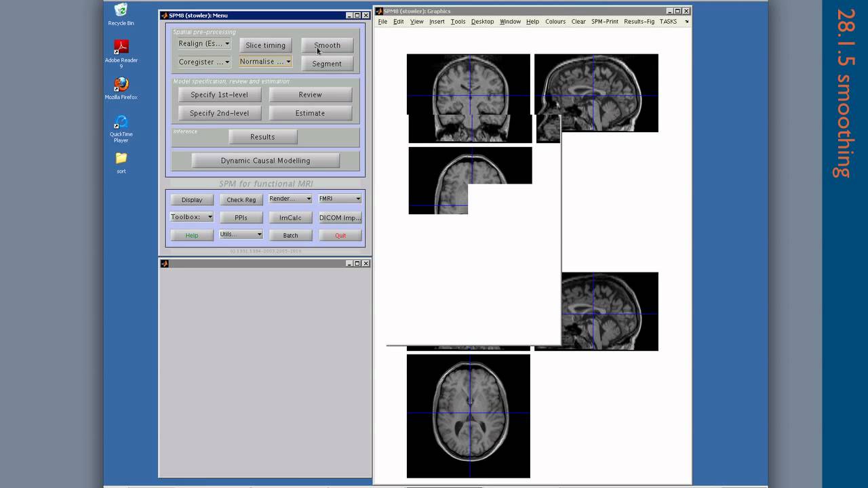
Task: Click Batch button
Action: coord(290,235)
